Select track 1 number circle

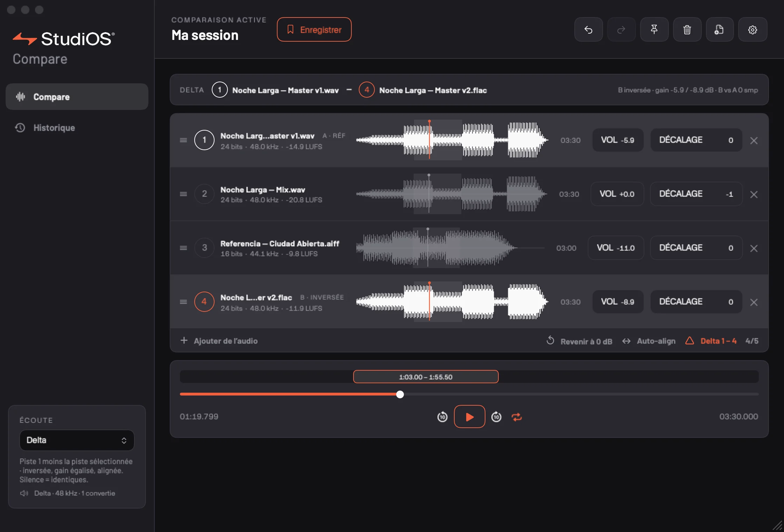pyautogui.click(x=204, y=140)
